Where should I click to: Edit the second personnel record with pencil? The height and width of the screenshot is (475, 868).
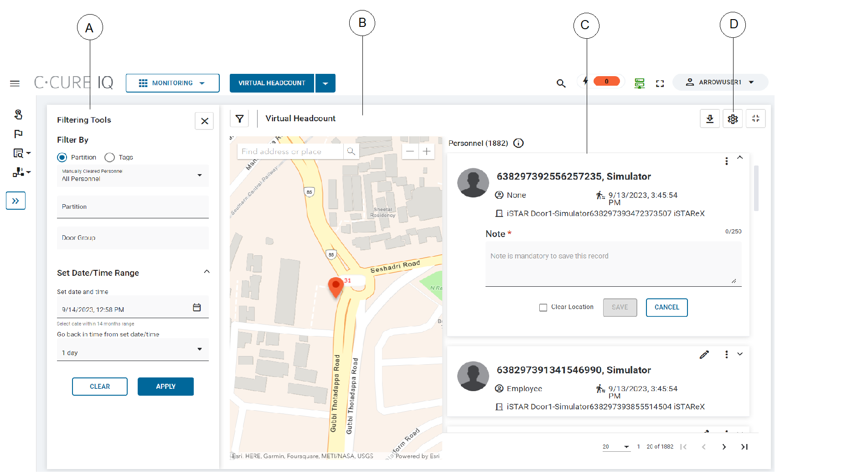[x=704, y=355]
